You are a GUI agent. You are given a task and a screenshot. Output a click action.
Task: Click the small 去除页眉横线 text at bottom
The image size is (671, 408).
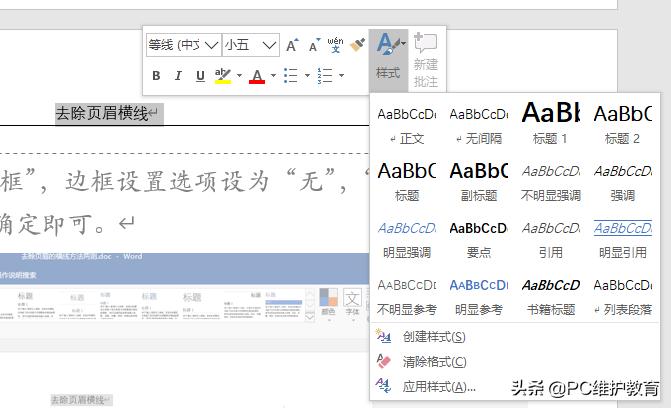click(x=78, y=400)
